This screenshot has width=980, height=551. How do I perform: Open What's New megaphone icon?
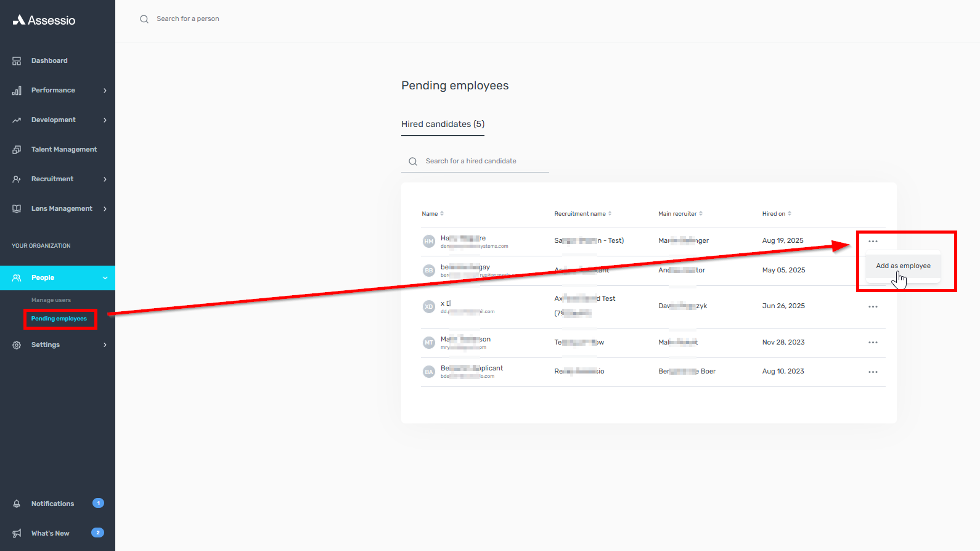(17, 533)
